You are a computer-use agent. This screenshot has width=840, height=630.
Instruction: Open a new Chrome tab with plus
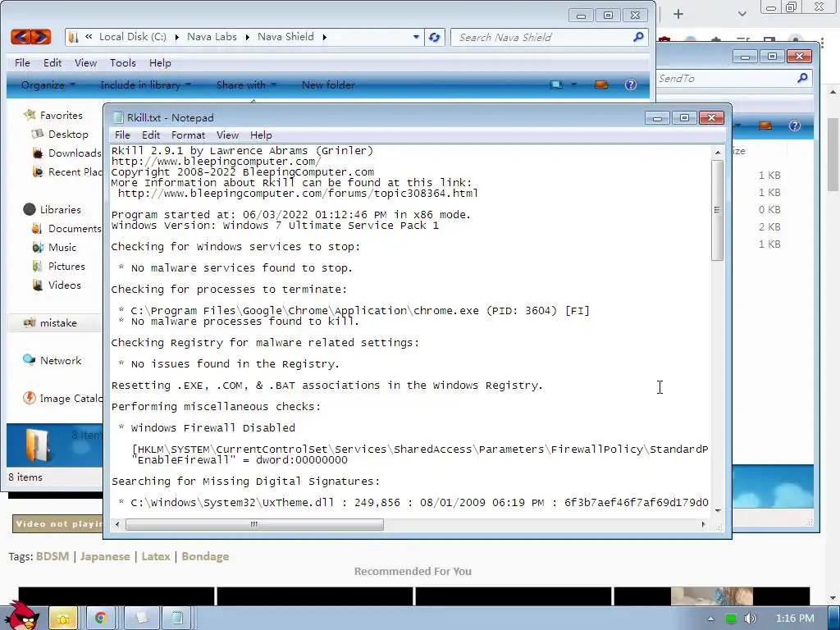[x=678, y=14]
